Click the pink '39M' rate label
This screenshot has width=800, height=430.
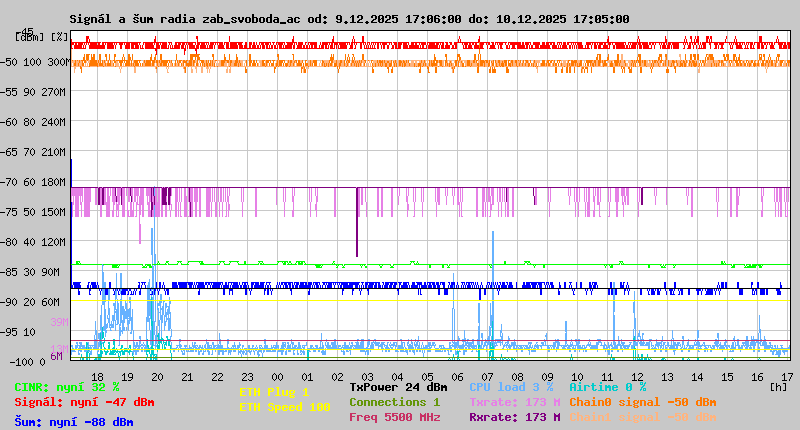pyautogui.click(x=59, y=322)
